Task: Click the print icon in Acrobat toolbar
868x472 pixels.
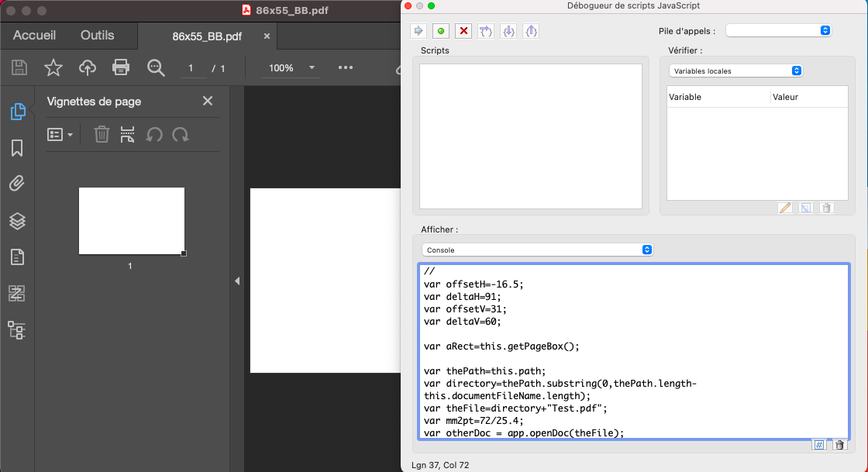Action: pyautogui.click(x=121, y=67)
